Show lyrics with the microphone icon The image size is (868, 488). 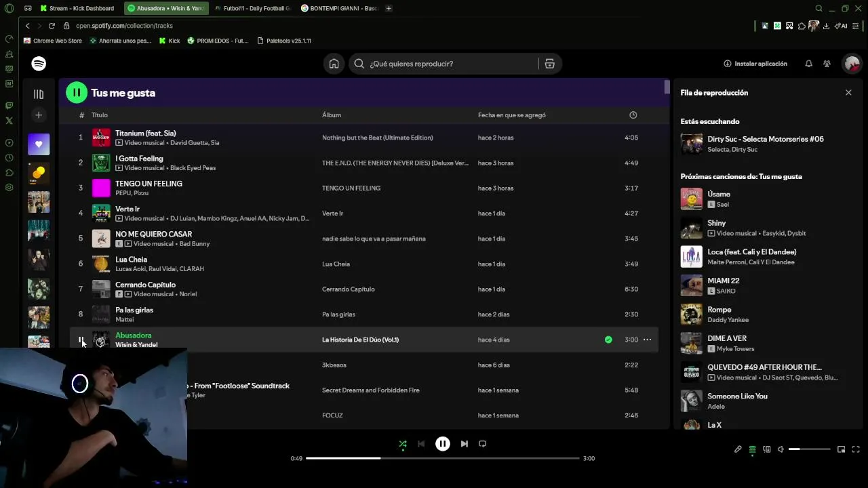738,449
